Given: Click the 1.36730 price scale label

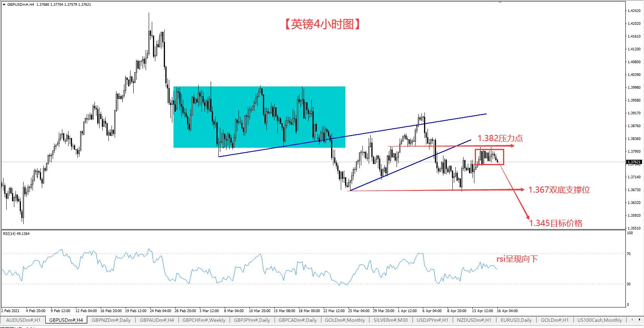Looking at the screenshot, I should [634, 190].
